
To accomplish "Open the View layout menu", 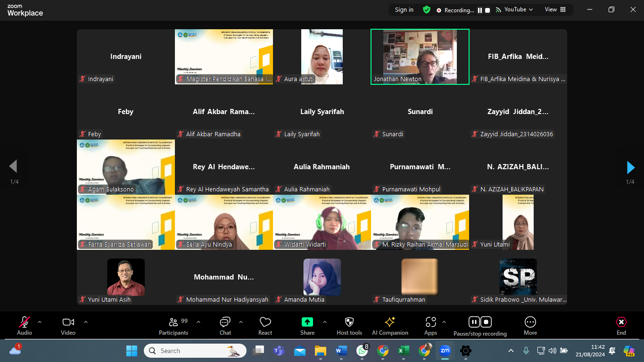I will point(555,9).
